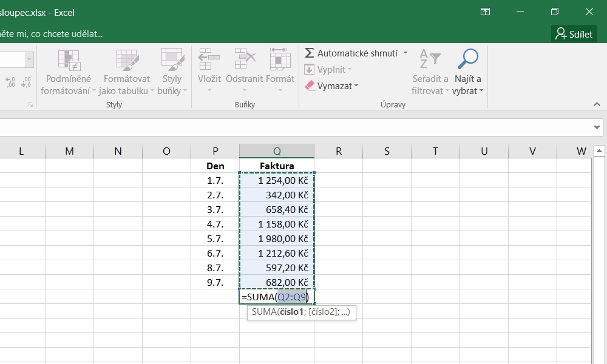This screenshot has height=364, width=607.
Task: Select column M header
Action: (x=69, y=151)
